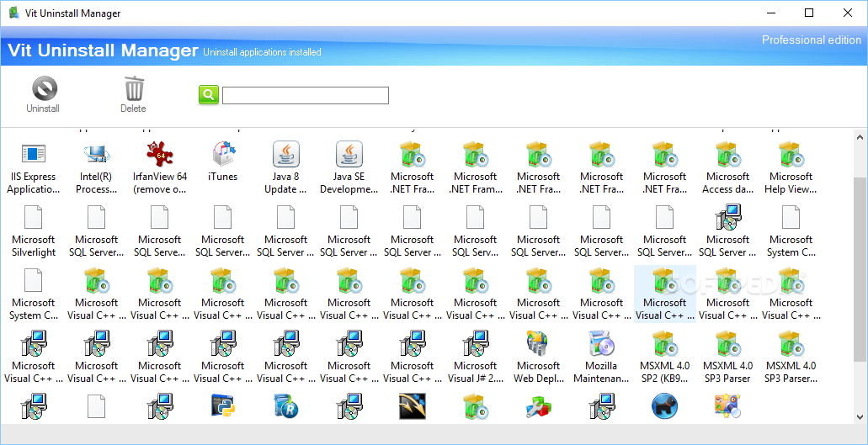Maximize the Vit Uninstall Manager window

pos(809,13)
